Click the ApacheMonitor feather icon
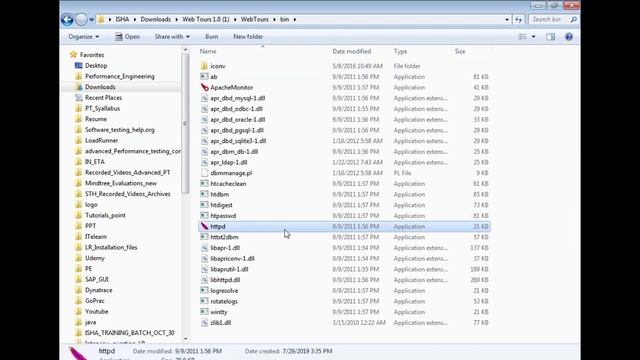640x360 pixels. coord(204,87)
